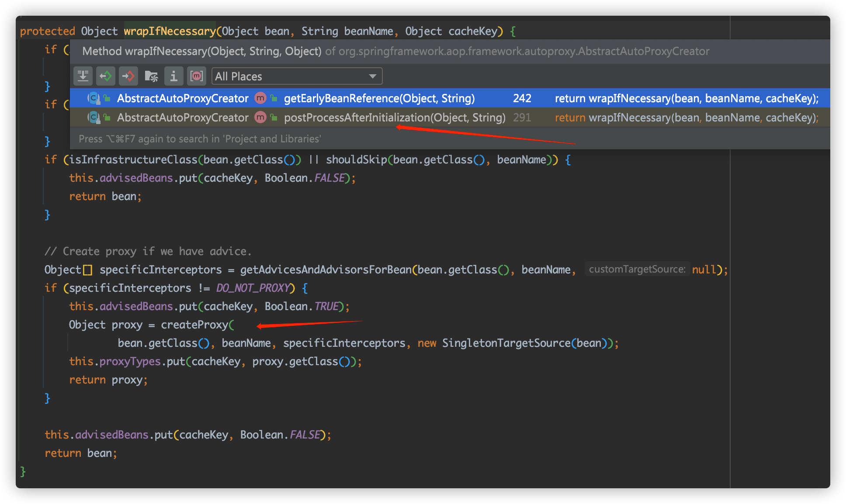Click the lock icon beside getEarlyBeanReference method

[273, 98]
